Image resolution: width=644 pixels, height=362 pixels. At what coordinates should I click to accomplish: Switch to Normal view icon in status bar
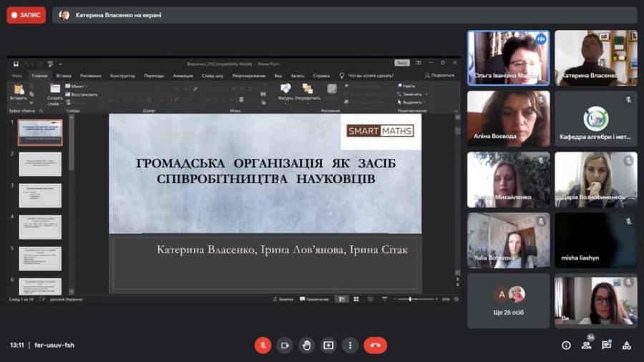pyautogui.click(x=342, y=299)
